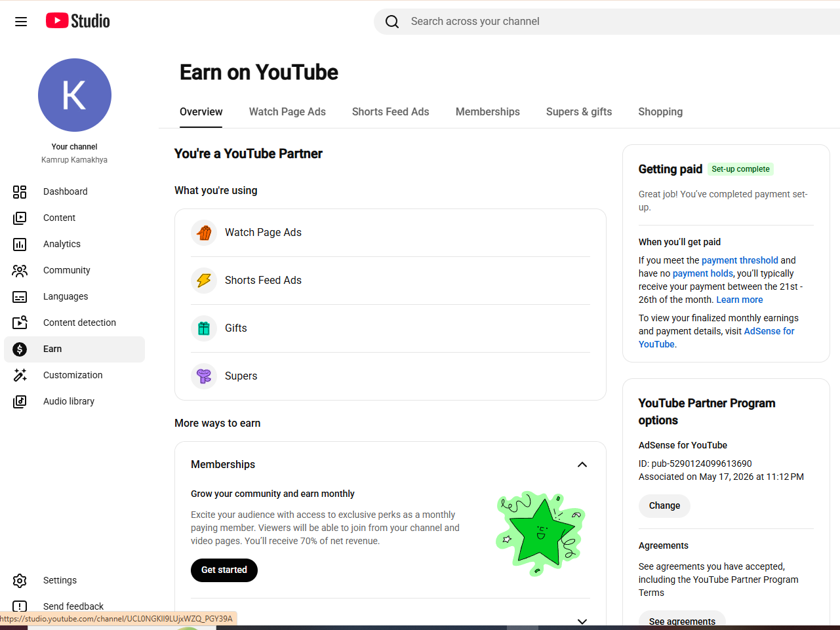The height and width of the screenshot is (630, 840).
Task: Open Settings gear icon
Action: (20, 580)
